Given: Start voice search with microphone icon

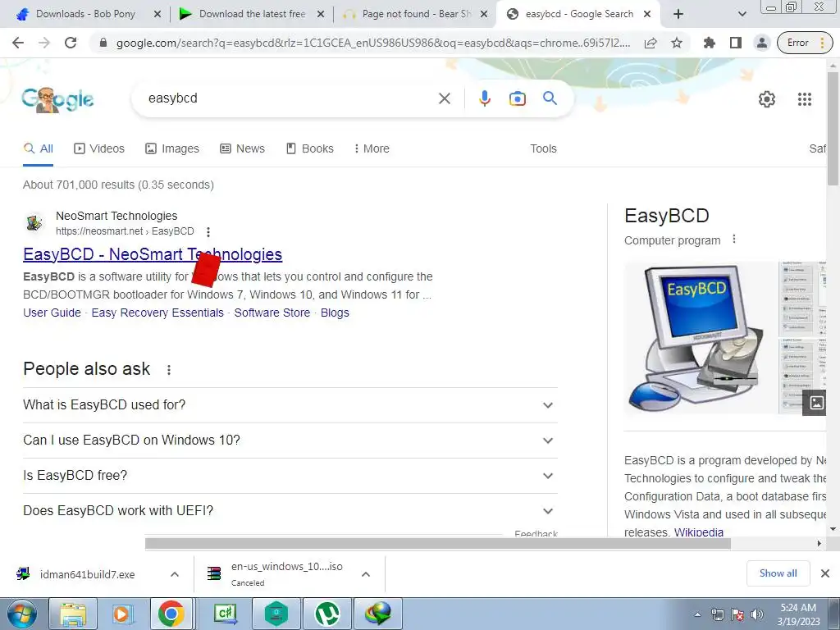Looking at the screenshot, I should [x=485, y=98].
